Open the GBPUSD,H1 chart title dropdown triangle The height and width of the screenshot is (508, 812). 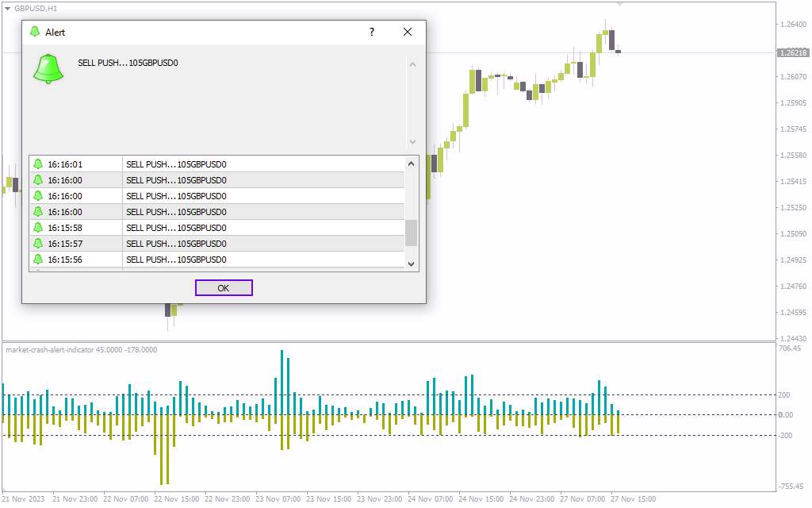(x=8, y=8)
